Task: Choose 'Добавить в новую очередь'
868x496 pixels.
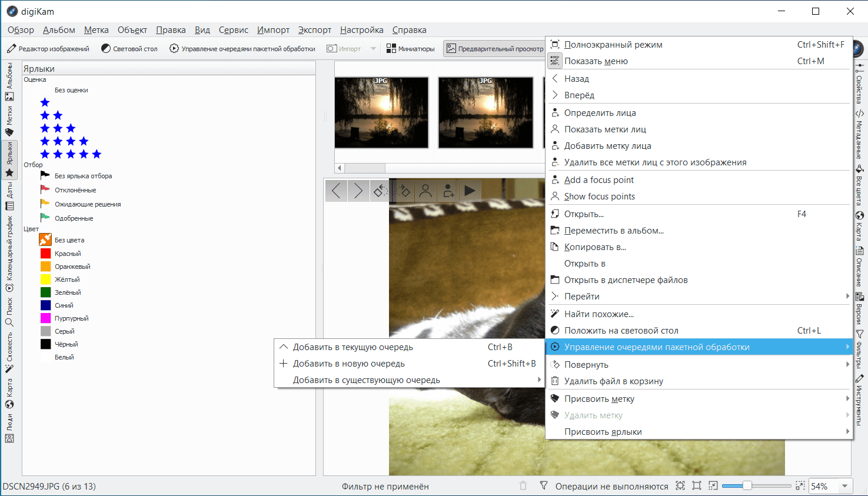Action: tap(410, 364)
